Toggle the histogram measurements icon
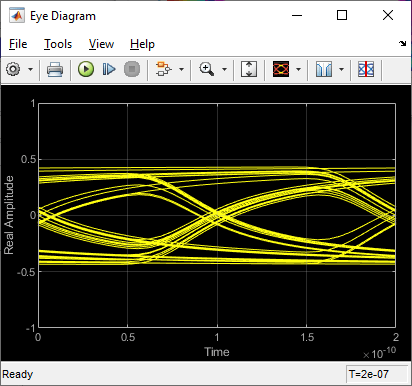Viewport: 412px width, 386px height. point(324,69)
